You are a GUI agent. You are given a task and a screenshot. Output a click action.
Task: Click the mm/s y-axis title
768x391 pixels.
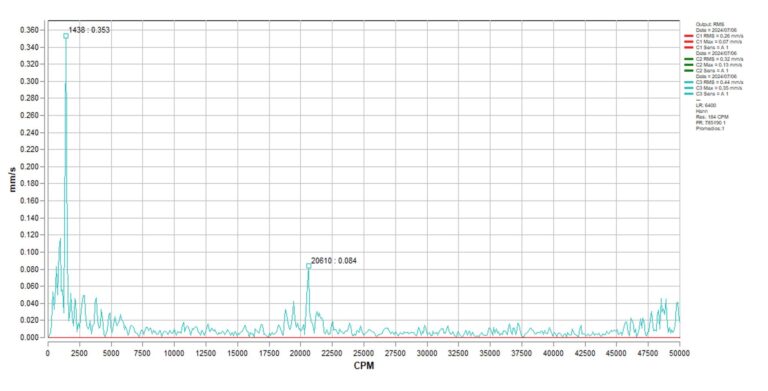click(12, 179)
